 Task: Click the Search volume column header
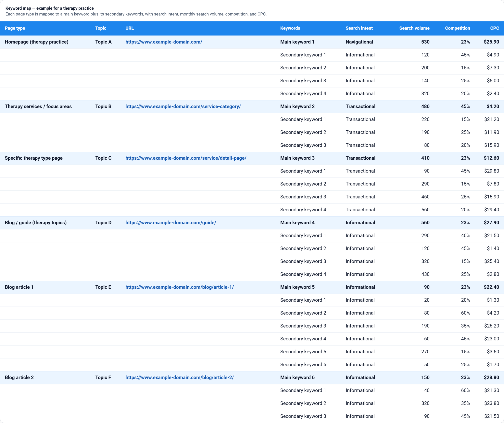pyautogui.click(x=414, y=28)
